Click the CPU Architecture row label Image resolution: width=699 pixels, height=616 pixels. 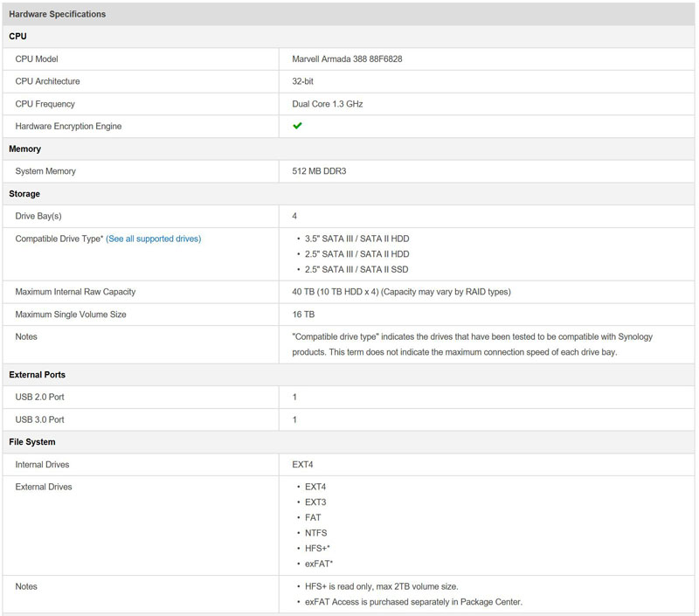click(x=47, y=81)
